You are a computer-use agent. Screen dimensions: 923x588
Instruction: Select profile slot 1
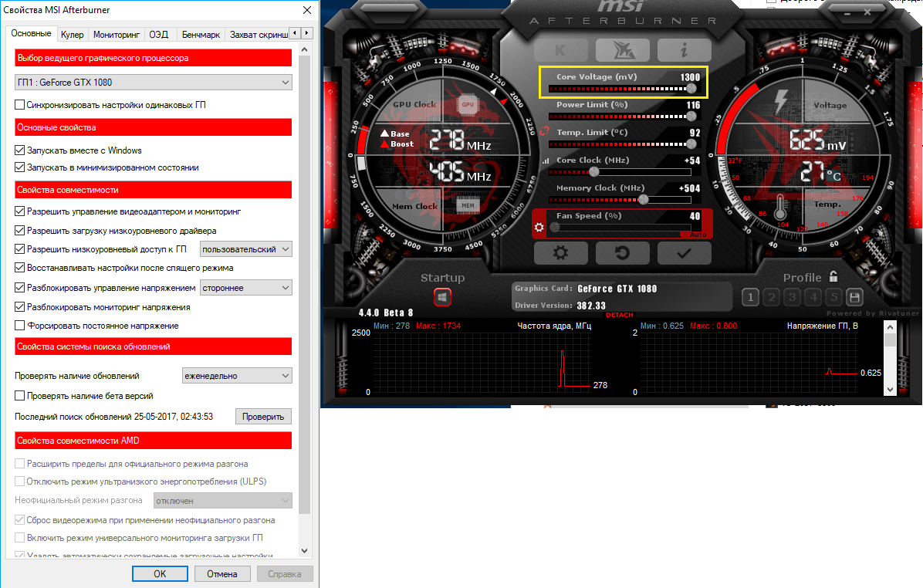751,297
